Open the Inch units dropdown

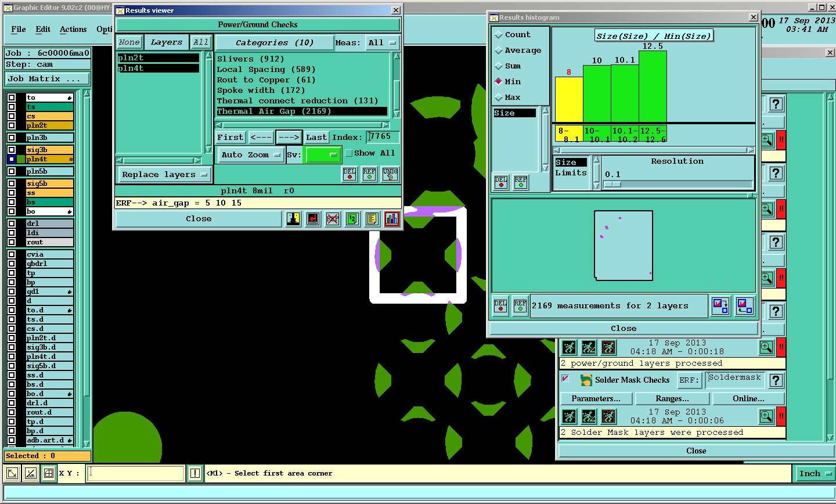click(x=815, y=473)
